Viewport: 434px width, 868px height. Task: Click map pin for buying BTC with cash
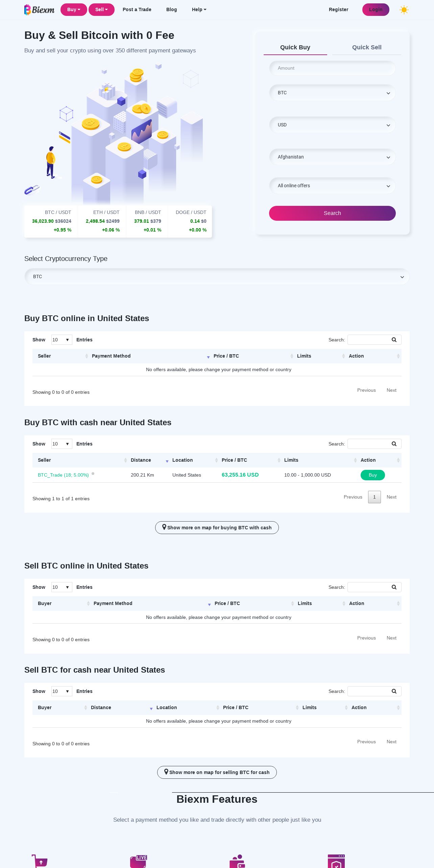pyautogui.click(x=164, y=527)
